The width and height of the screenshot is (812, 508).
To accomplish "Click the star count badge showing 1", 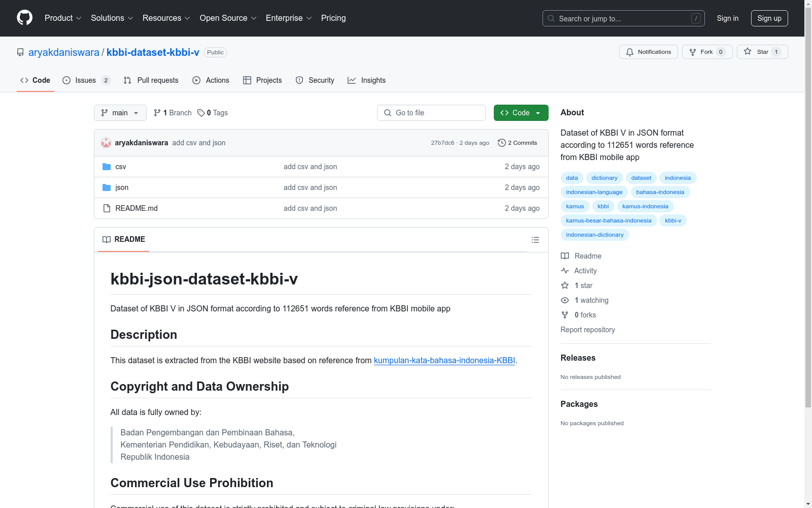I will (x=776, y=52).
